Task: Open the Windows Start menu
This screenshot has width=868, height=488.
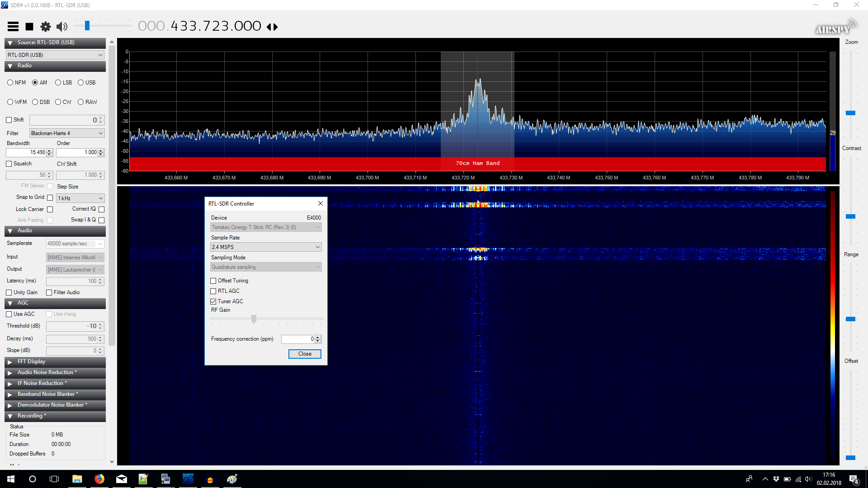Action: pyautogui.click(x=11, y=479)
